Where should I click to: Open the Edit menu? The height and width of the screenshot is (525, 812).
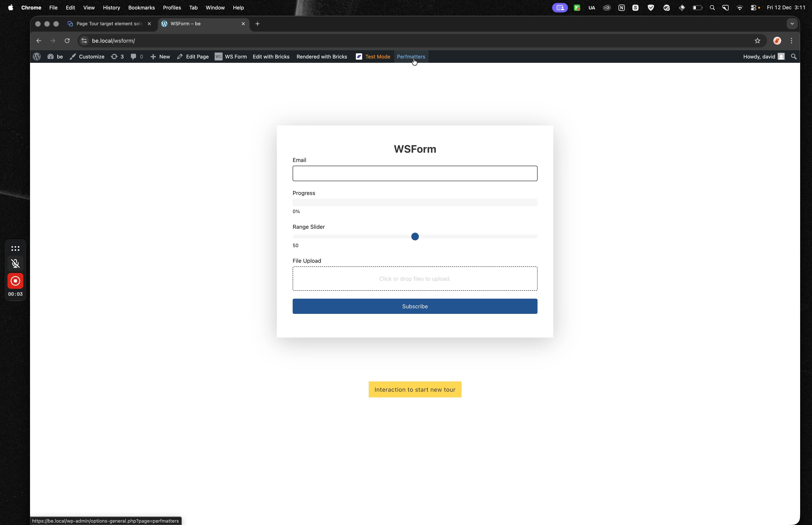[70, 8]
